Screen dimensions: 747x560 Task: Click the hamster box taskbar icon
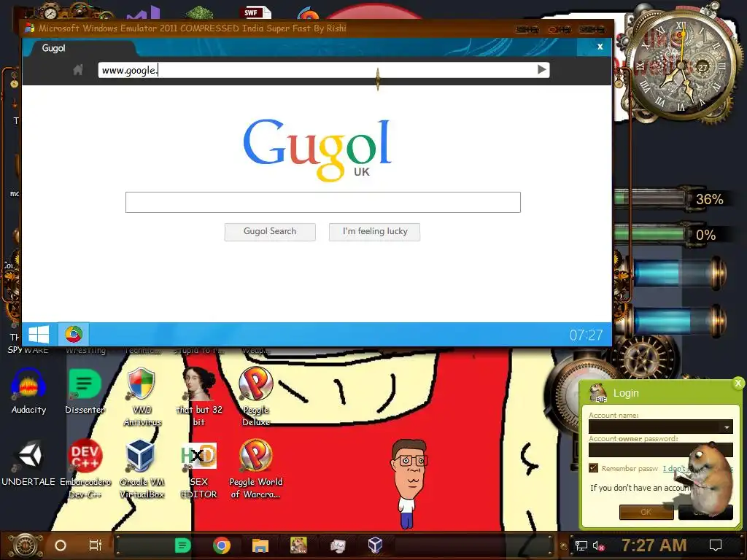[x=298, y=545]
